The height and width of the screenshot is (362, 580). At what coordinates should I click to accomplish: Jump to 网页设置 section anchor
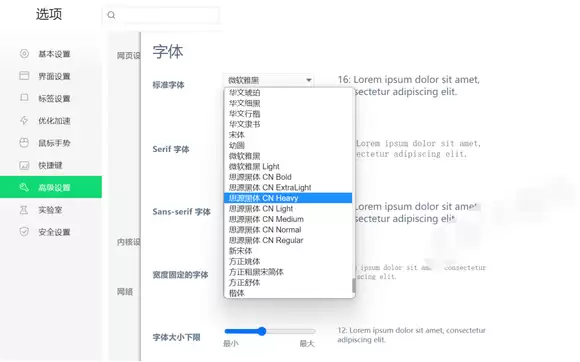pyautogui.click(x=128, y=55)
